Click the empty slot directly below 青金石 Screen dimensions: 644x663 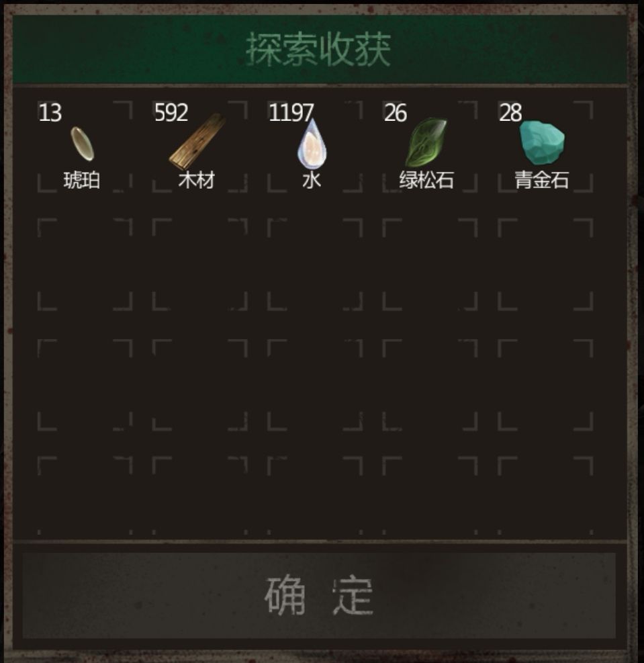click(545, 265)
